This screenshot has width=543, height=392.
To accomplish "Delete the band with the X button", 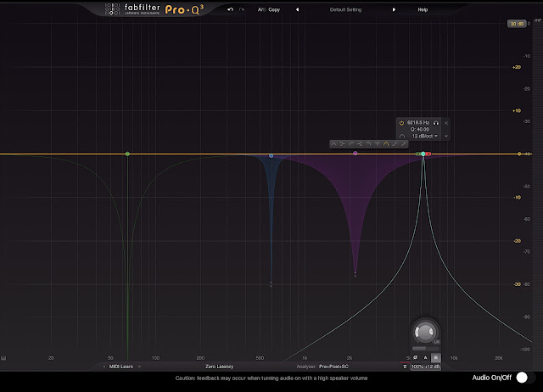I will [x=446, y=123].
